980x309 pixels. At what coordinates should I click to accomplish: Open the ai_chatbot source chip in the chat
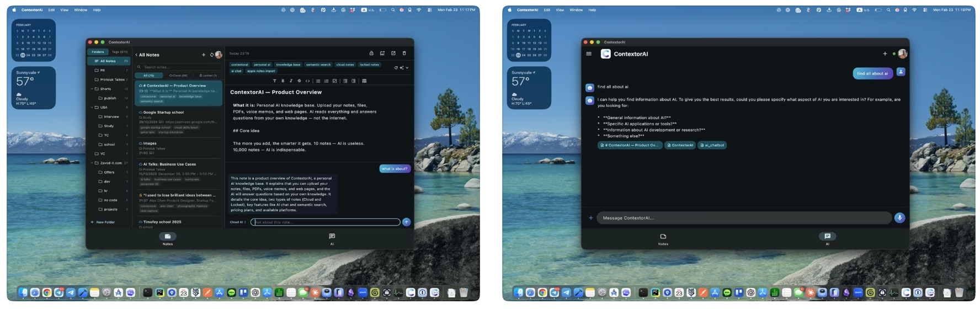(712, 145)
